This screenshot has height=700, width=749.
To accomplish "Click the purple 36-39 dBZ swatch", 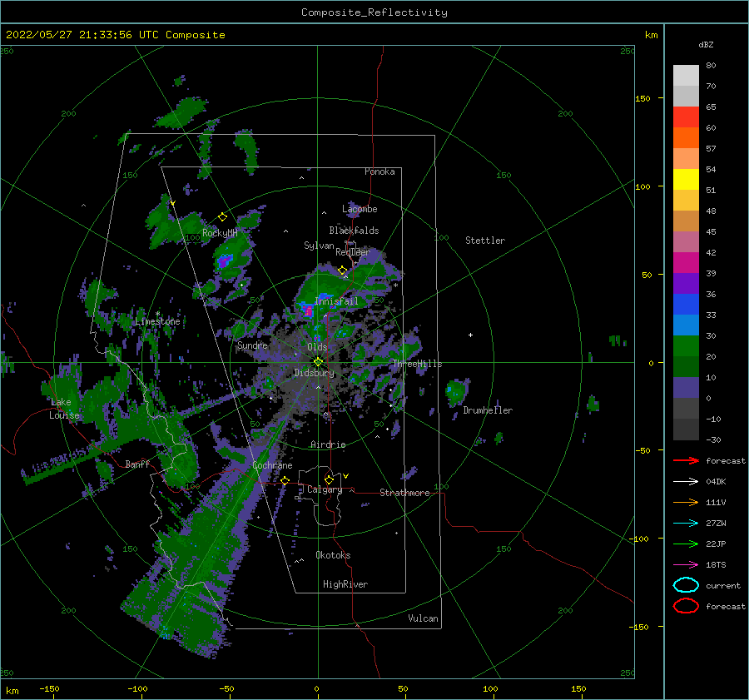I will point(686,283).
